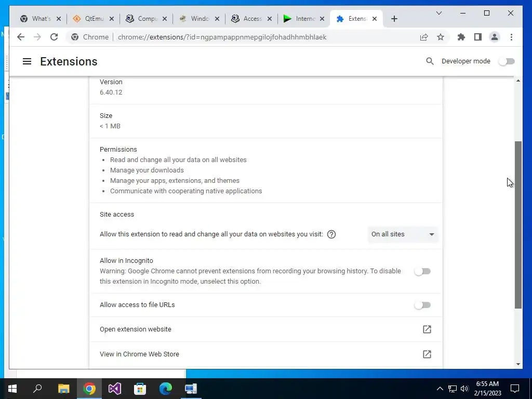Click Read and change all your data permission

click(178, 160)
